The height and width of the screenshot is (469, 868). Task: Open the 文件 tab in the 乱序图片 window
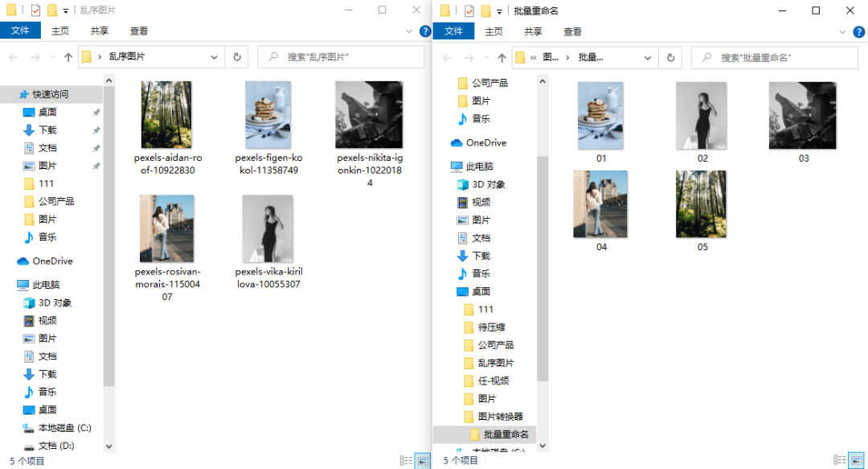(x=20, y=31)
